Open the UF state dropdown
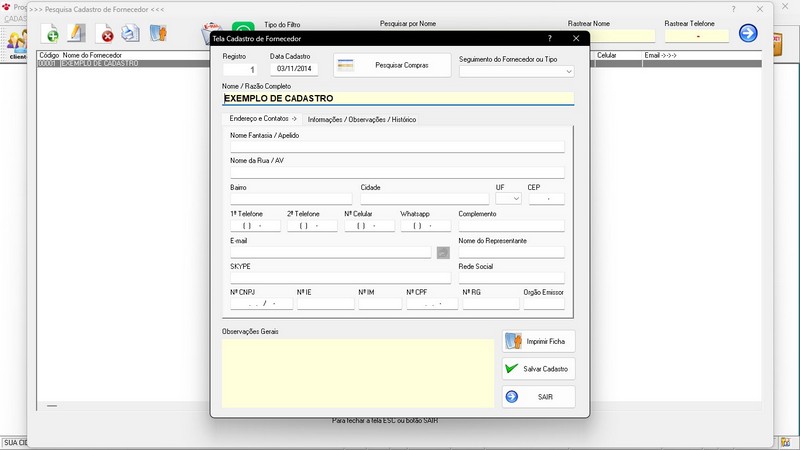 point(508,198)
